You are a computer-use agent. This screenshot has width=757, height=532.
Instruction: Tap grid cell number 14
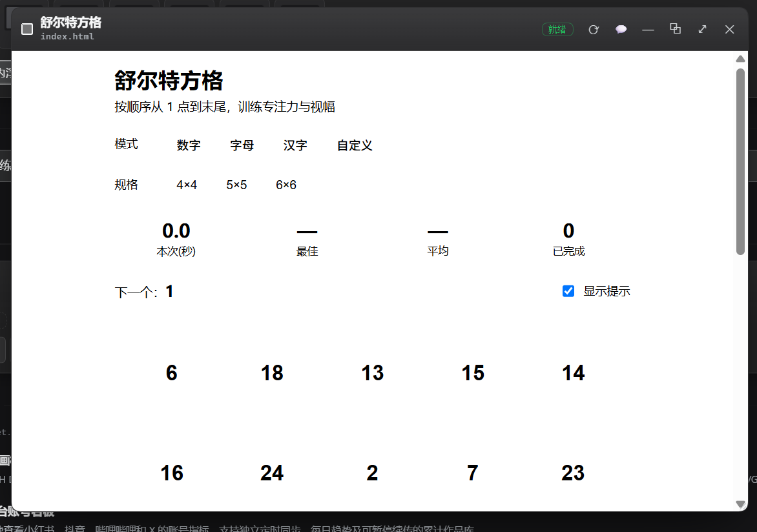coord(573,373)
